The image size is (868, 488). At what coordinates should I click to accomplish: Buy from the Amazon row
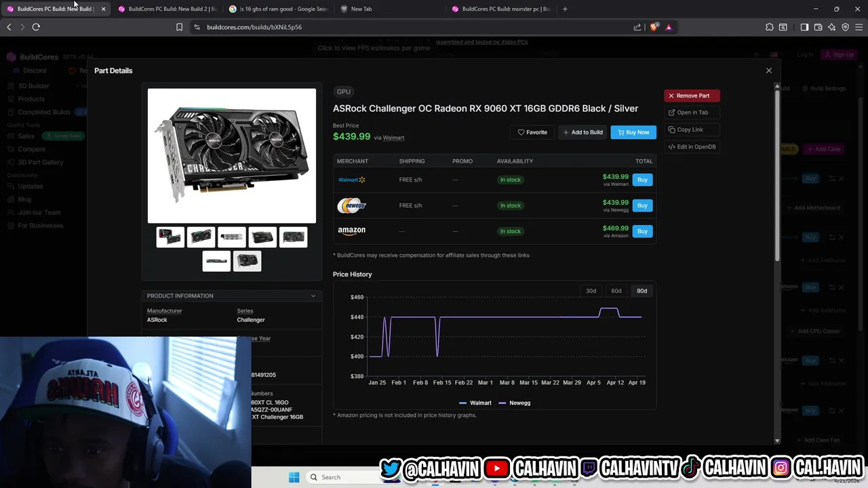(642, 231)
